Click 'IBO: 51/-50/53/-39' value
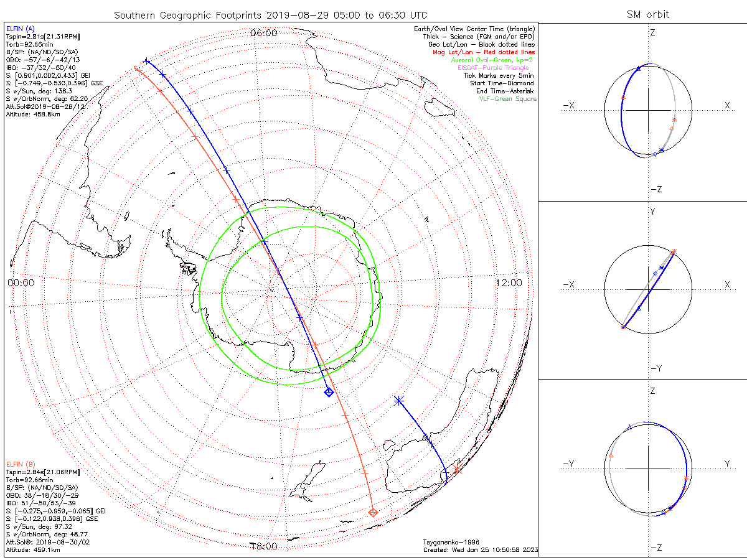 [x=41, y=503]
